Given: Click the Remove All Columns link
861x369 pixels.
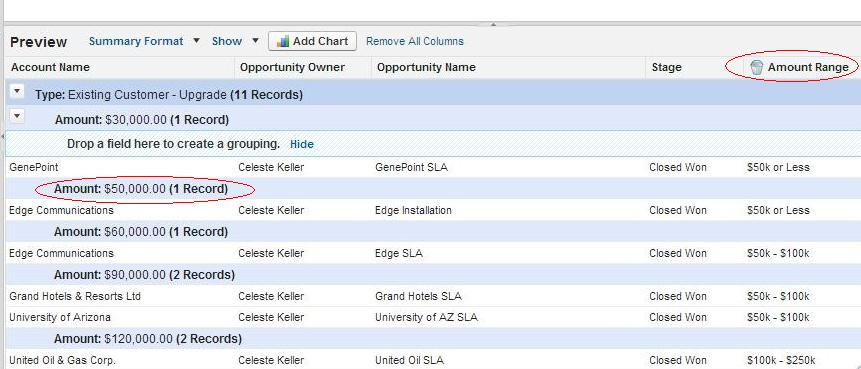Looking at the screenshot, I should [x=415, y=41].
